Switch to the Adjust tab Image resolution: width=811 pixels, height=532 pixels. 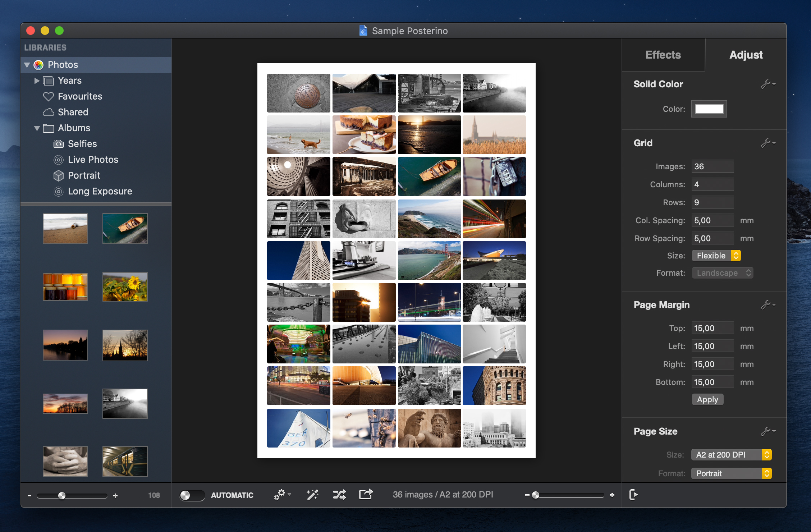point(746,55)
